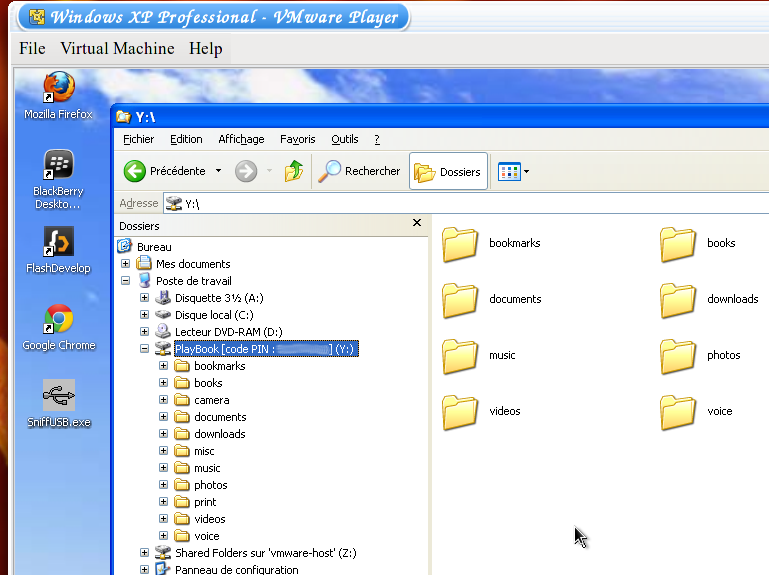The image size is (769, 575).
Task: Open the view mode dropdown arrow
Action: pos(527,172)
